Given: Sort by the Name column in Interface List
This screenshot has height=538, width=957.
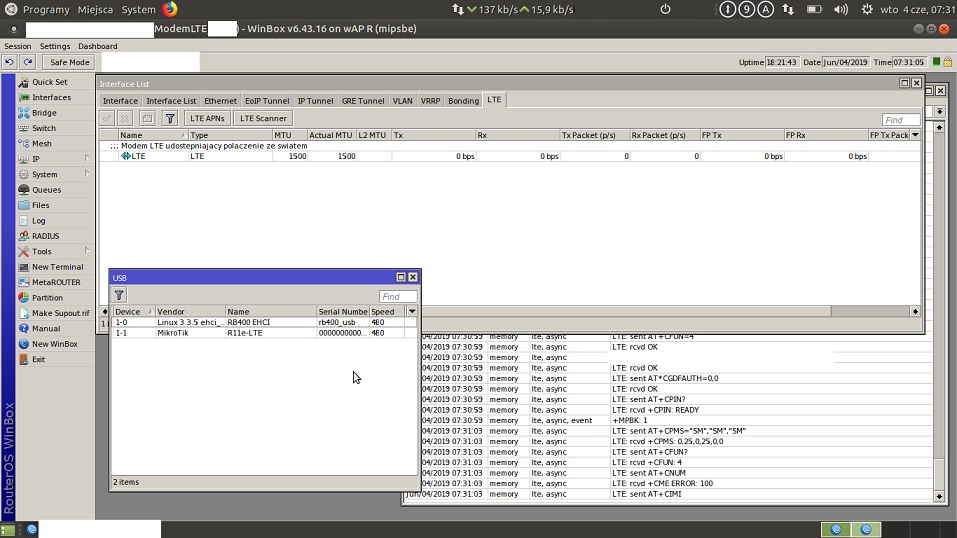Looking at the screenshot, I should tap(153, 135).
